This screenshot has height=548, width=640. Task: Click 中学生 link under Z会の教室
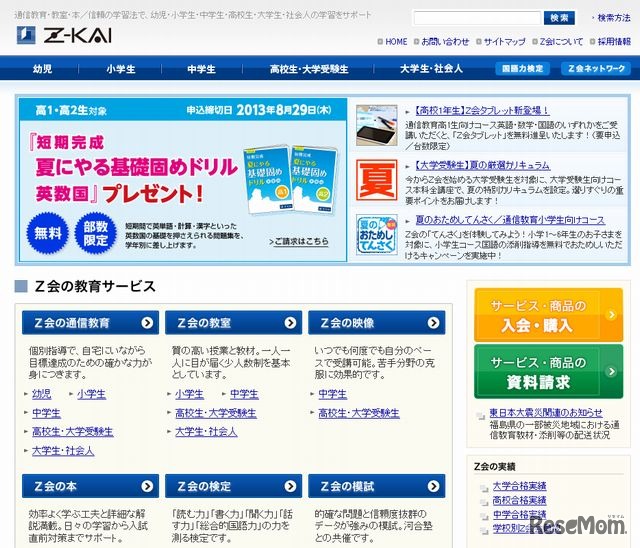click(244, 394)
